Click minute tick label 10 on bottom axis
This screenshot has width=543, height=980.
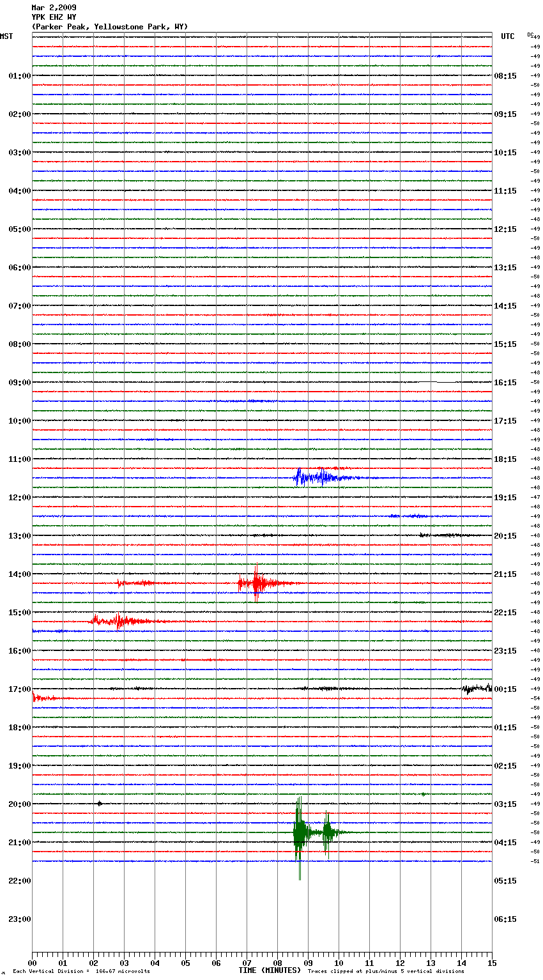point(339,963)
